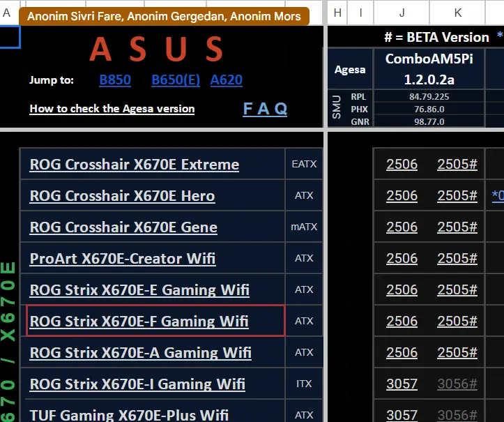Screen dimensions: 504x422
Task: Select column A header
Action: (x=7, y=13)
